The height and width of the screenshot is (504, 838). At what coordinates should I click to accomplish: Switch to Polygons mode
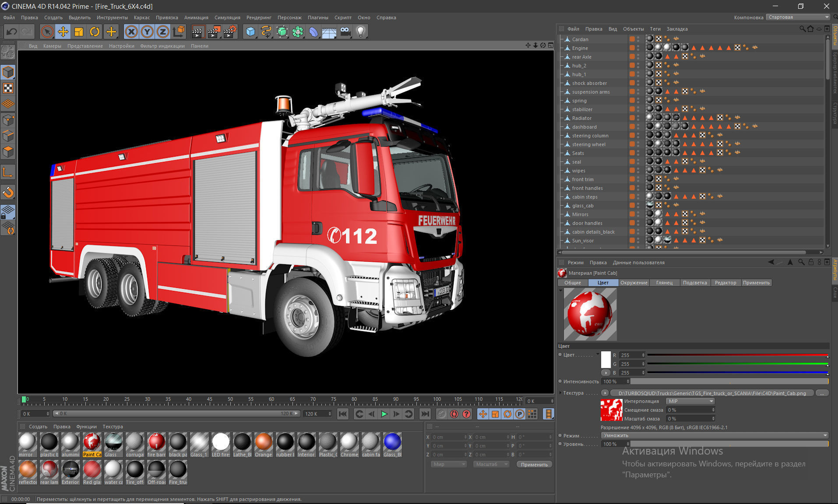[8, 152]
